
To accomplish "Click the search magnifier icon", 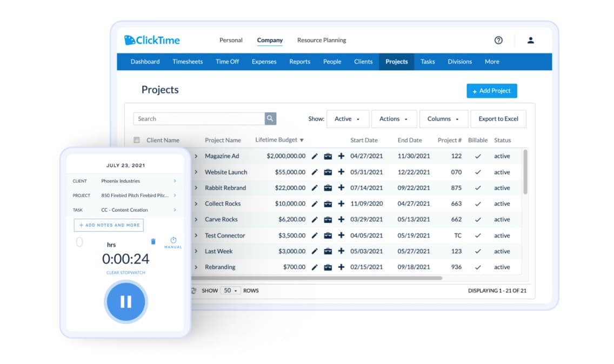I will point(269,118).
